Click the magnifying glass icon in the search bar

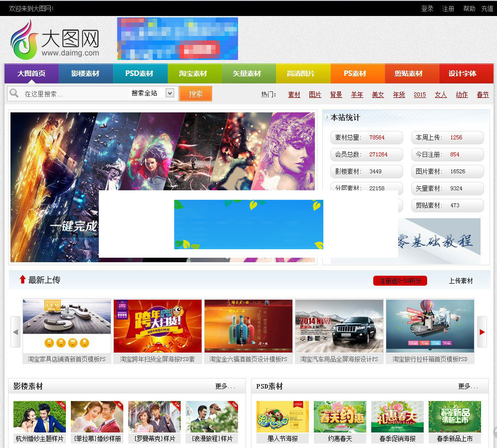tap(14, 93)
